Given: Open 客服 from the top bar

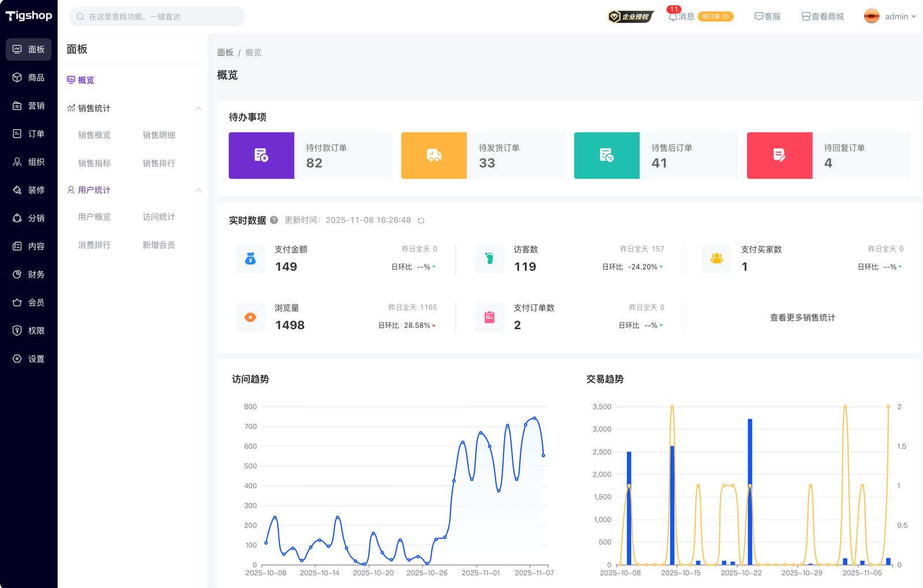Looking at the screenshot, I should [x=767, y=17].
